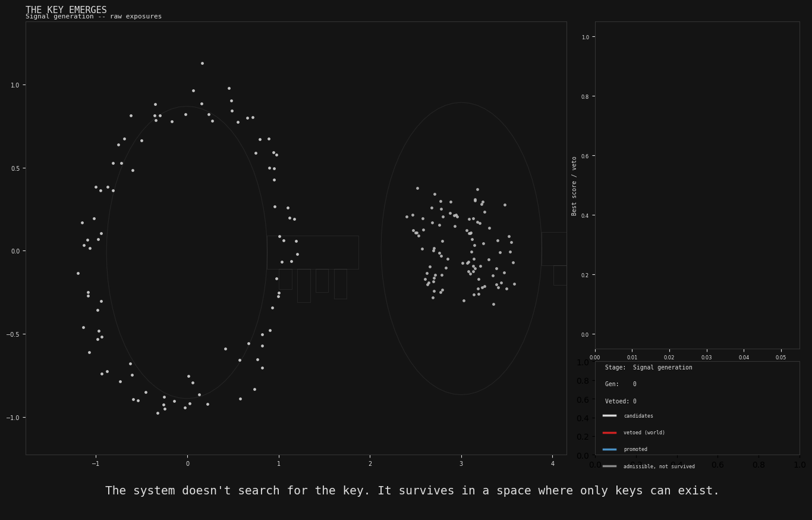Click the 'Gen: 0' generation counter
812x520 pixels.
(621, 384)
